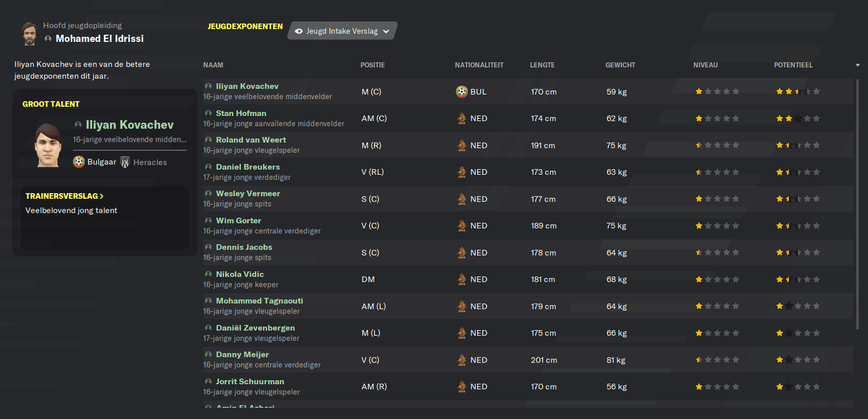Click the Bulgarian flag in Iliyan Kovachev's table row
Image resolution: width=868 pixels, height=419 pixels.
(462, 92)
